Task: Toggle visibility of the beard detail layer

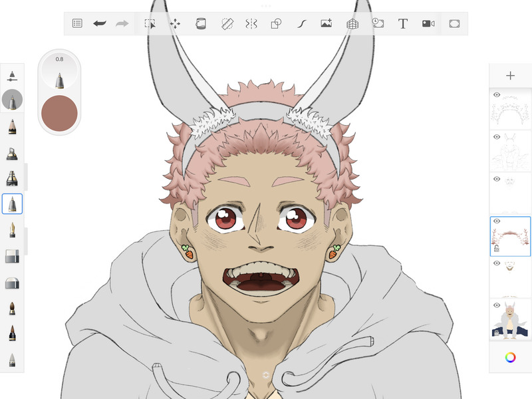Action: [497, 263]
